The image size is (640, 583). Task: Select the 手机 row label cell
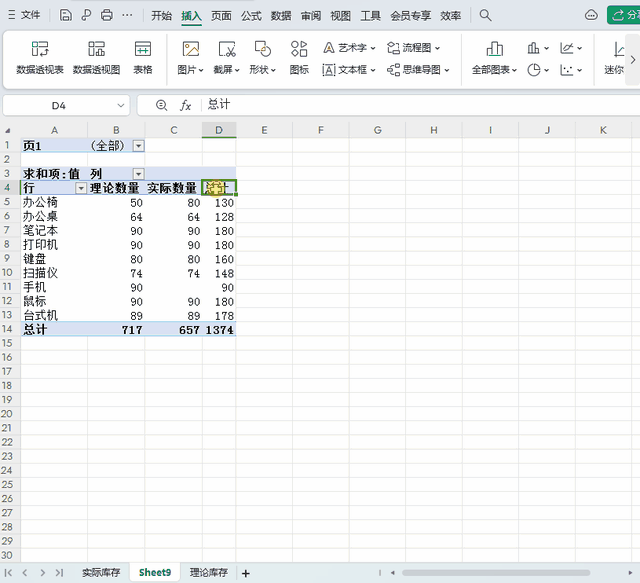(54, 287)
